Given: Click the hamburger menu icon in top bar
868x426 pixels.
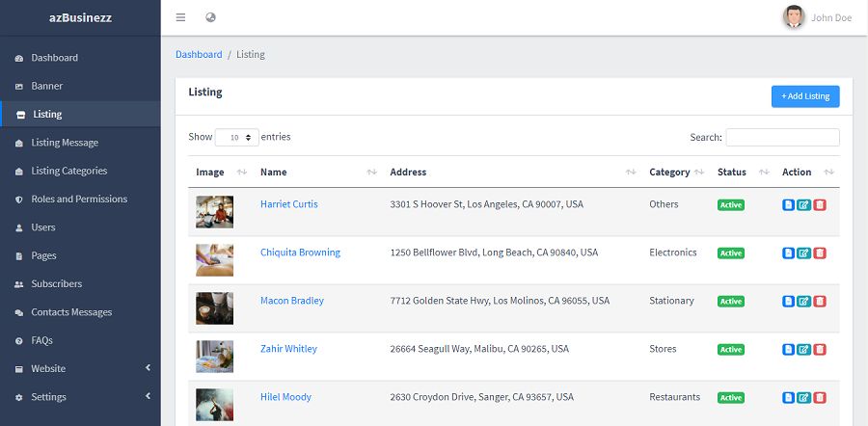Looking at the screenshot, I should click(181, 17).
